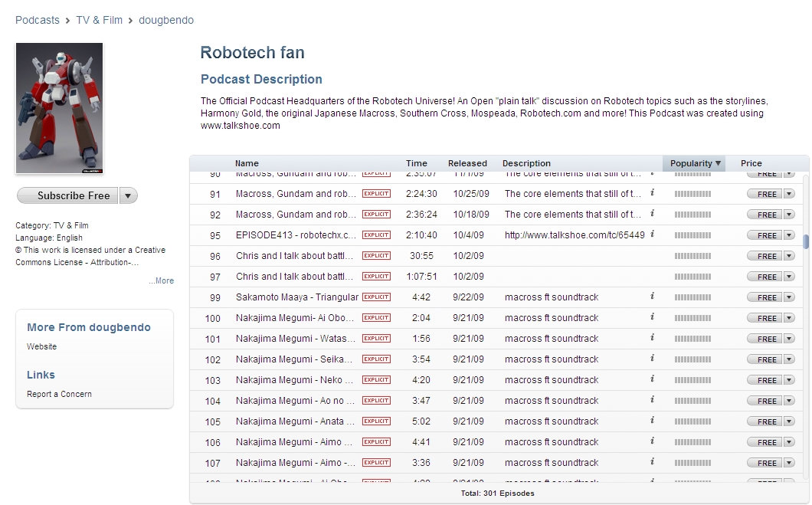Select episode 'Nakajima Megumi - Neko ...'
This screenshot has width=812, height=505.
click(x=294, y=380)
